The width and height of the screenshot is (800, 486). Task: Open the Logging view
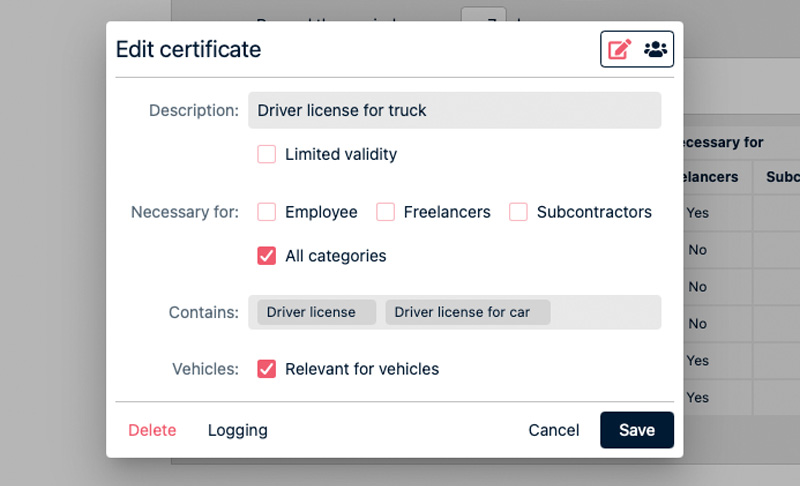(237, 430)
